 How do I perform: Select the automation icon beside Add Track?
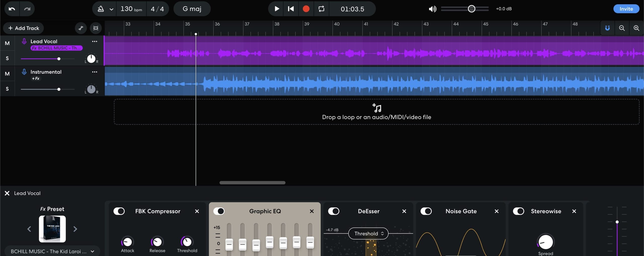81,28
